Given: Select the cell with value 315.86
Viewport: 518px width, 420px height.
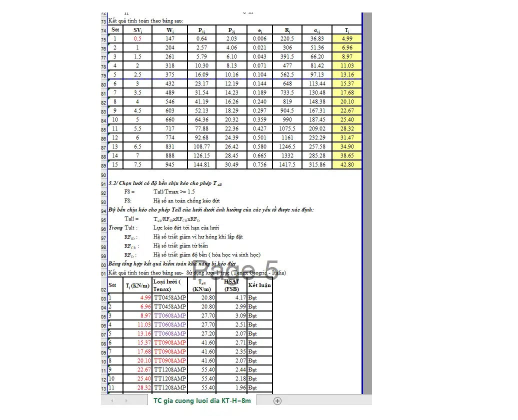Looking at the screenshot, I should [x=317, y=164].
